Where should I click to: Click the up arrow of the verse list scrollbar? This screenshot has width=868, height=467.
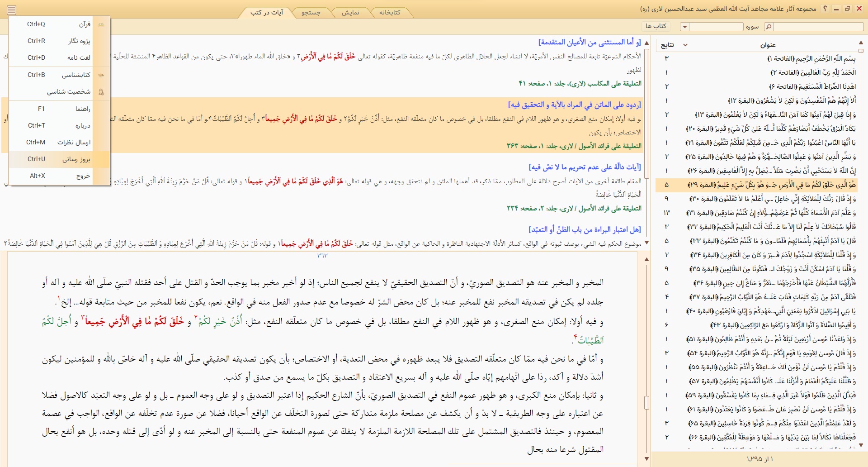pos(861,43)
